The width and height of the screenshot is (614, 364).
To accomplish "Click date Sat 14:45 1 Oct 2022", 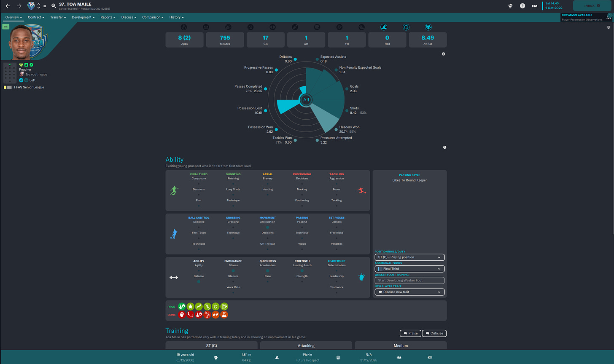I will pyautogui.click(x=554, y=5).
